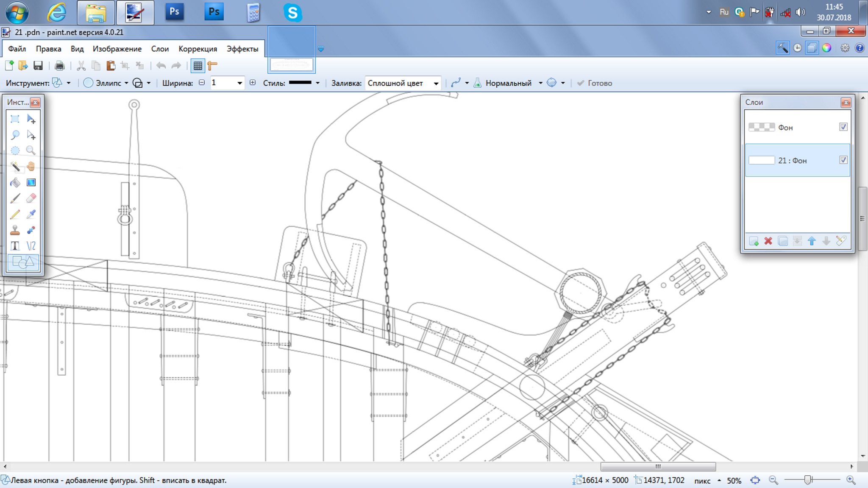
Task: Increase width with the plus button
Action: point(253,83)
